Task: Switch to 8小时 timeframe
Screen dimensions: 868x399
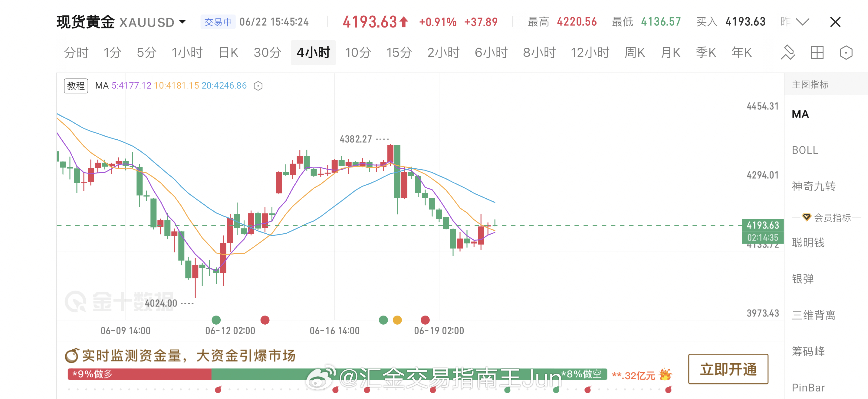Action: [539, 53]
